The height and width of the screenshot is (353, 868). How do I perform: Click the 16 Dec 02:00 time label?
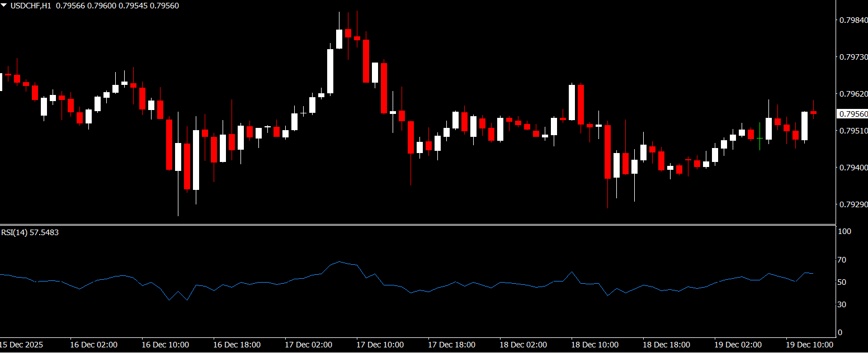pyautogui.click(x=93, y=345)
